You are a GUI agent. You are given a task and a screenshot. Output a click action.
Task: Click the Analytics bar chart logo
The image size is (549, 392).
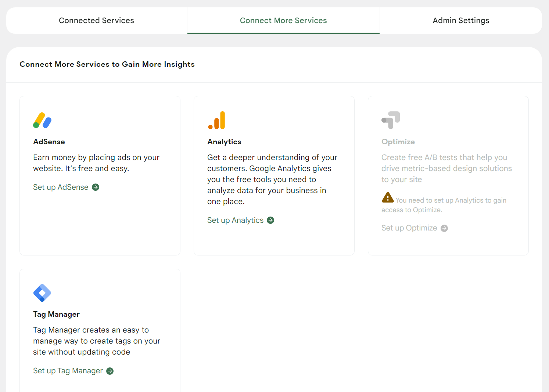[x=216, y=120]
